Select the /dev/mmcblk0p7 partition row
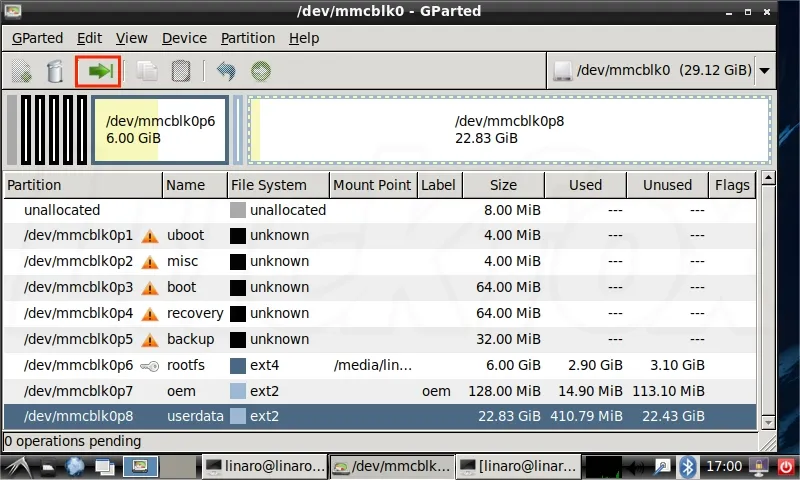Screen dimensions: 800x480 click(380, 391)
